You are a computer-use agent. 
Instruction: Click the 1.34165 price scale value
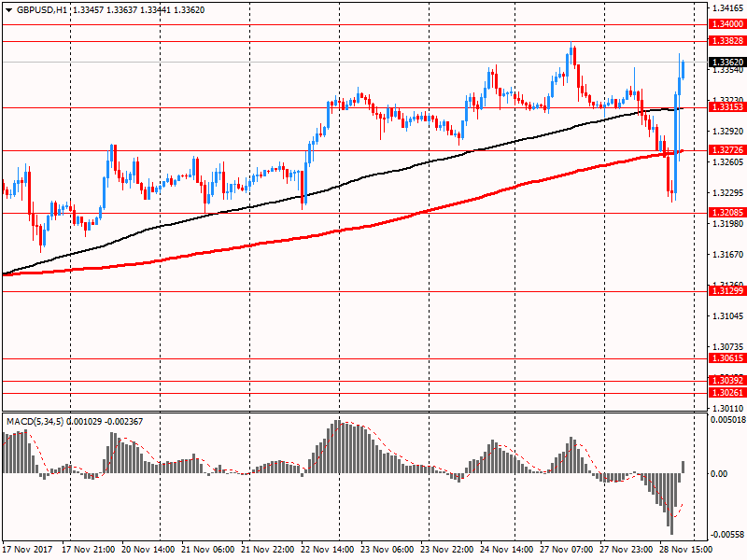click(728, 8)
